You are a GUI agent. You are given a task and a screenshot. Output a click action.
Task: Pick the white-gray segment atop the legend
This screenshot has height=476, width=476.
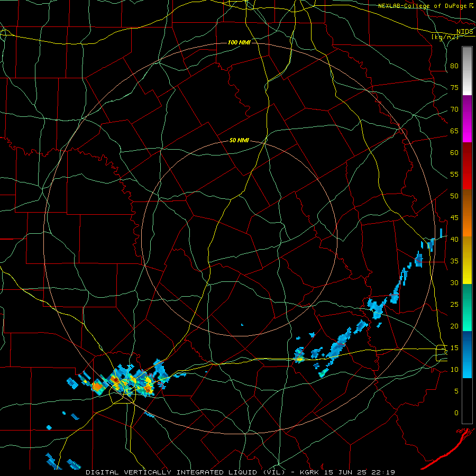click(x=467, y=71)
